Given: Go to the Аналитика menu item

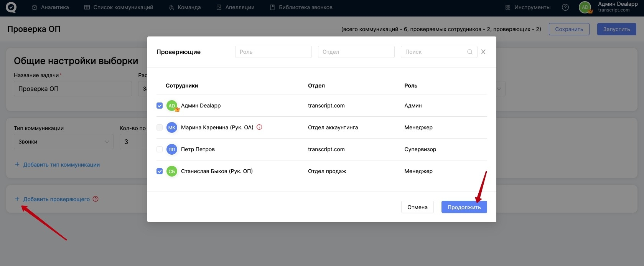Looking at the screenshot, I should [50, 7].
